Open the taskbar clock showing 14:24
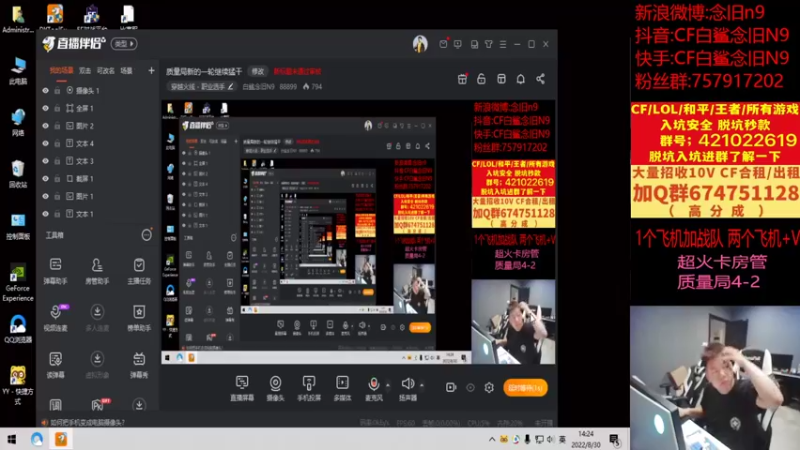This screenshot has height=450, width=800. coord(586,439)
